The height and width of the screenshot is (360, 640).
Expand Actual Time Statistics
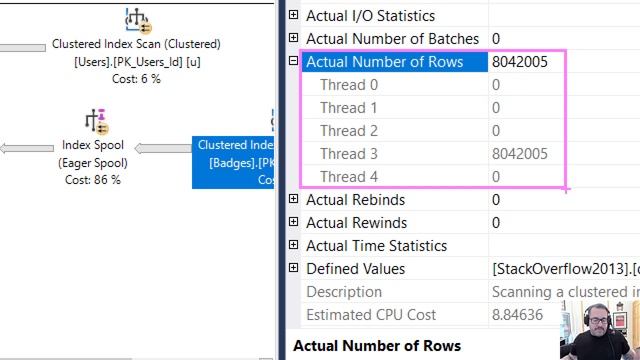(x=293, y=244)
